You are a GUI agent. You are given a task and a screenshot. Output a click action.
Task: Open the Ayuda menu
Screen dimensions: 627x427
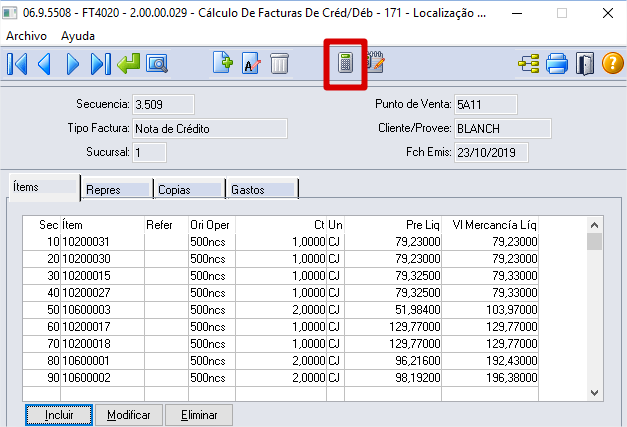tap(78, 36)
